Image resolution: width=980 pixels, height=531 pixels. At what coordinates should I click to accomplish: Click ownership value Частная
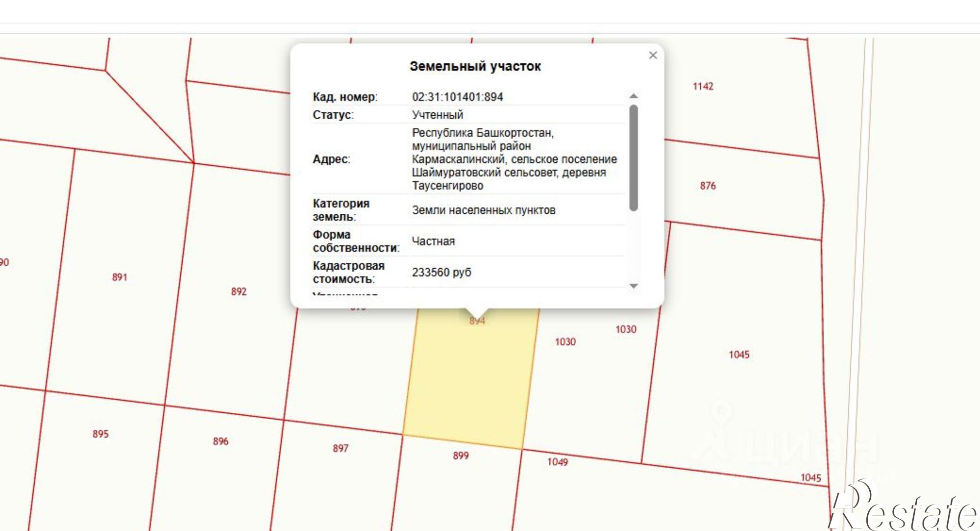[433, 241]
